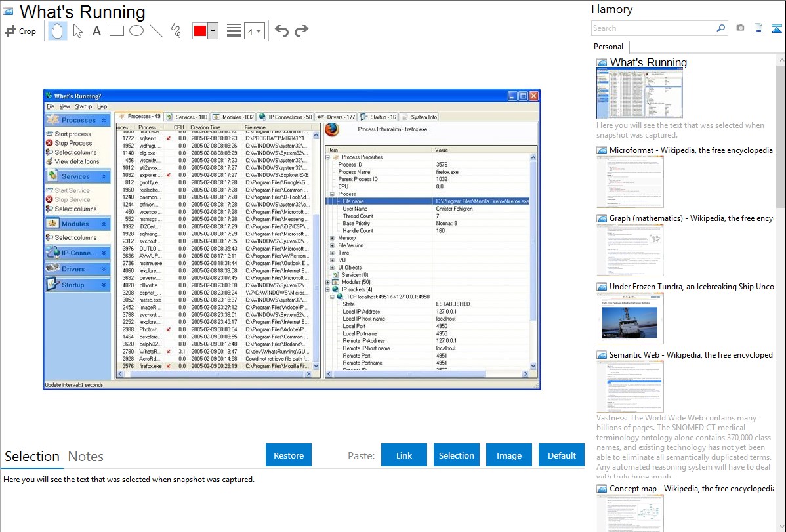Select the text annotation tool
786x532 pixels.
coord(96,31)
